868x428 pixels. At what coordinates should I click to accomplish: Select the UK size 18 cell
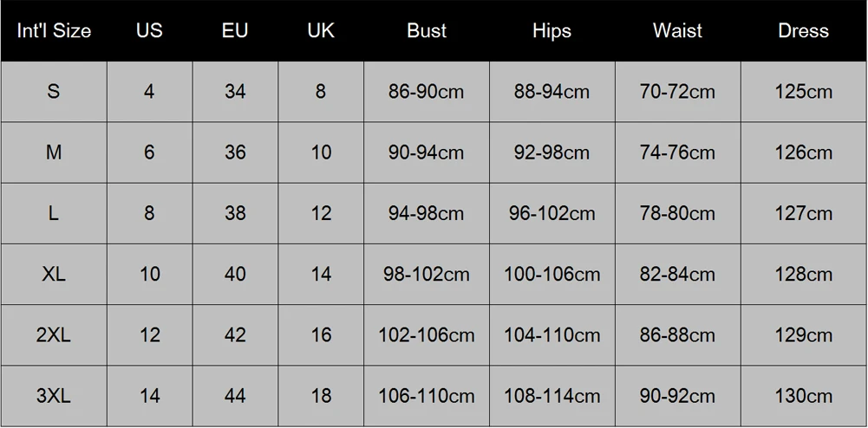(321, 396)
